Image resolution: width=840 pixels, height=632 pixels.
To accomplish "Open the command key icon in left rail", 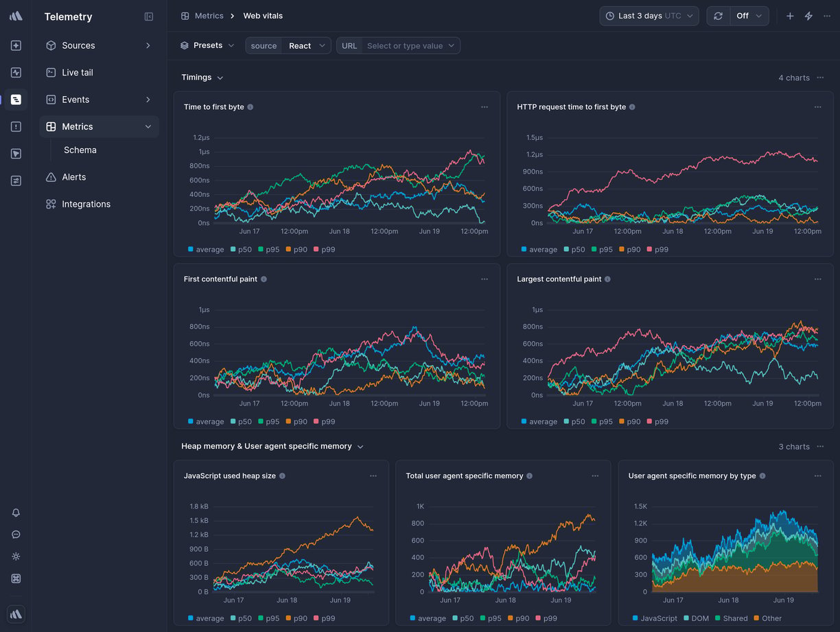I will point(16,578).
